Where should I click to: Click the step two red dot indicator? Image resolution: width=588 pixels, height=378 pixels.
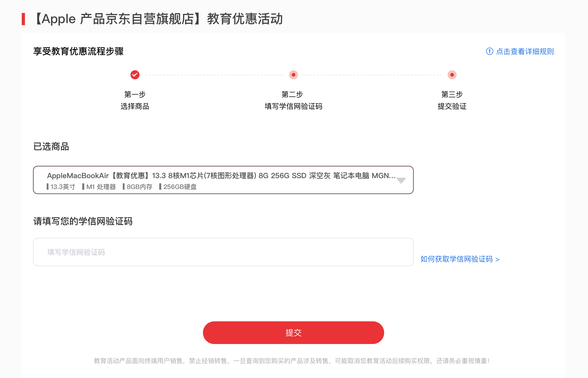(x=293, y=75)
